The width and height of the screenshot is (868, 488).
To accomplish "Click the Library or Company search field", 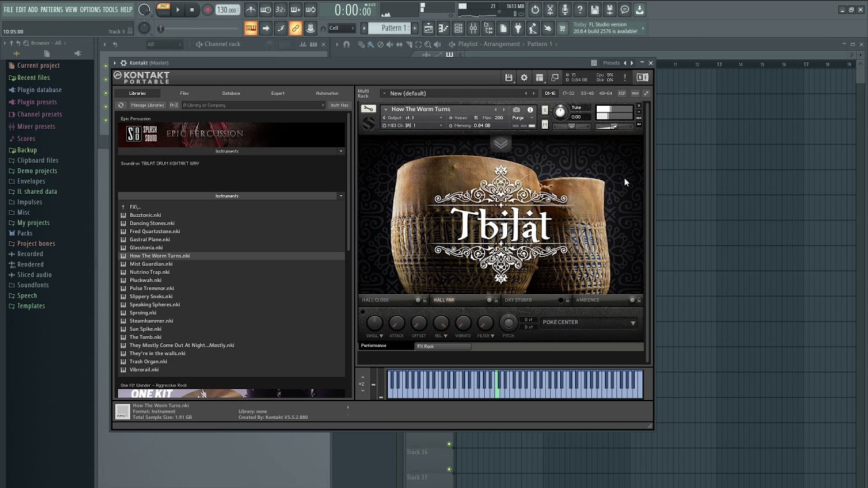I will 252,105.
